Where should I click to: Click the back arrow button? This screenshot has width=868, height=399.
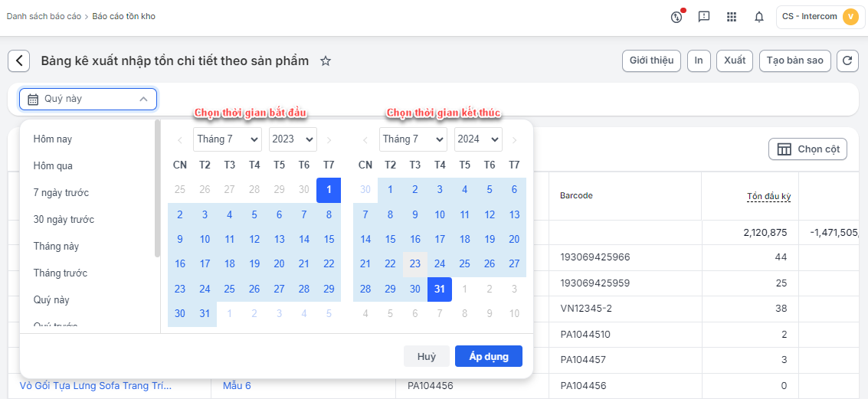(x=19, y=61)
